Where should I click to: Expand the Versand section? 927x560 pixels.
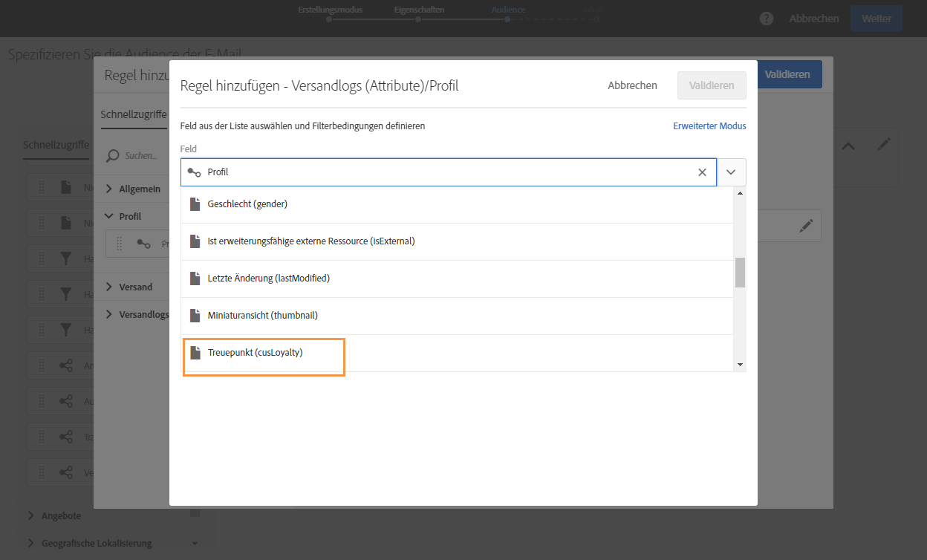click(x=110, y=287)
